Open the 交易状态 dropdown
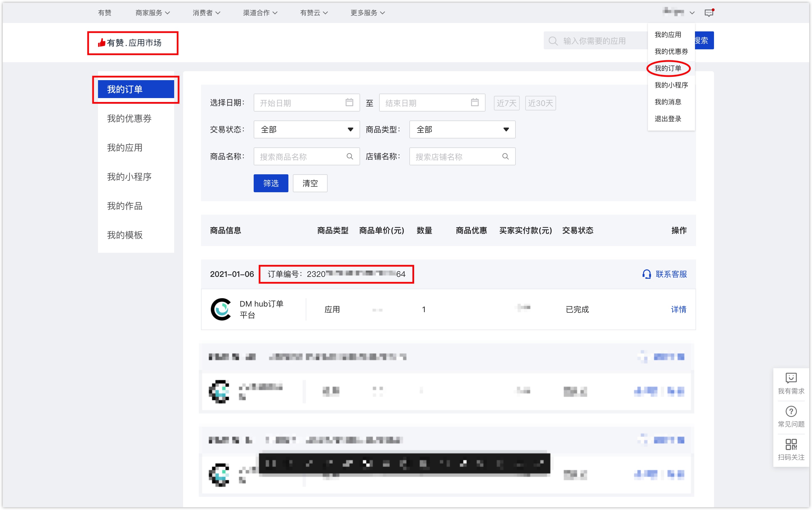812x510 pixels. coord(307,129)
